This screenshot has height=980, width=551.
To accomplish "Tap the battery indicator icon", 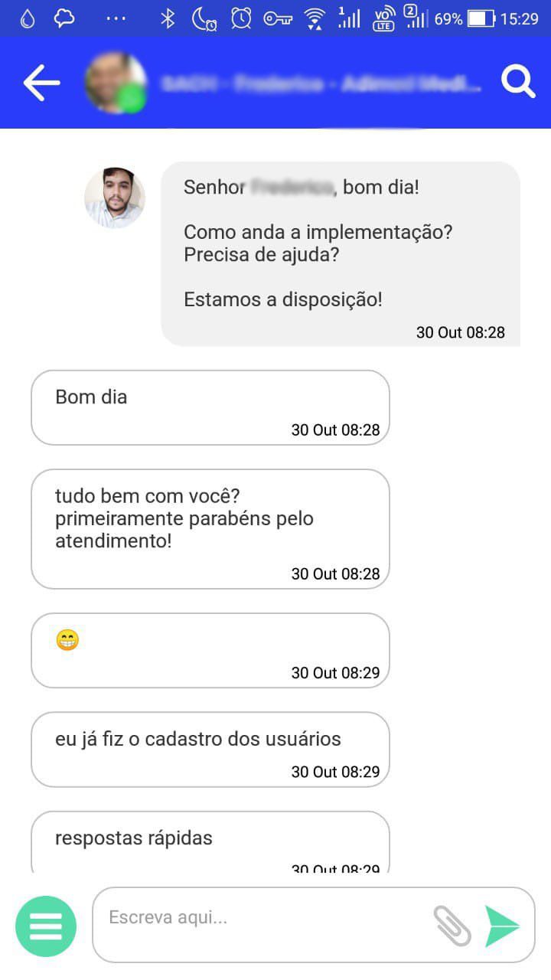I will coord(481,19).
